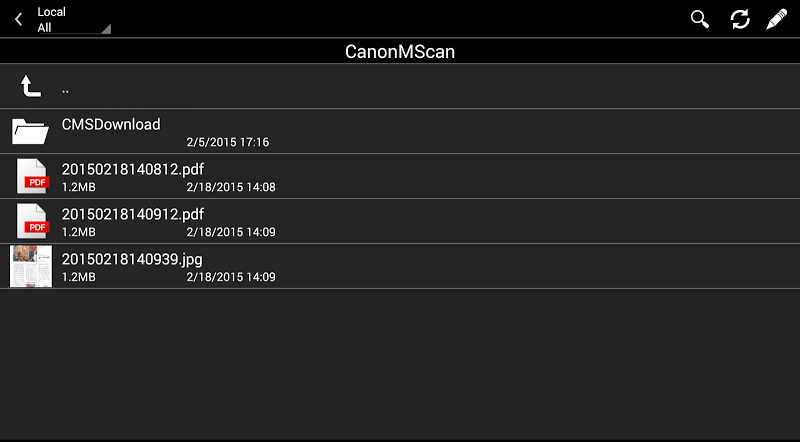800x442 pixels.
Task: Click date 2/18/2015 14:08 entry
Action: coord(231,187)
